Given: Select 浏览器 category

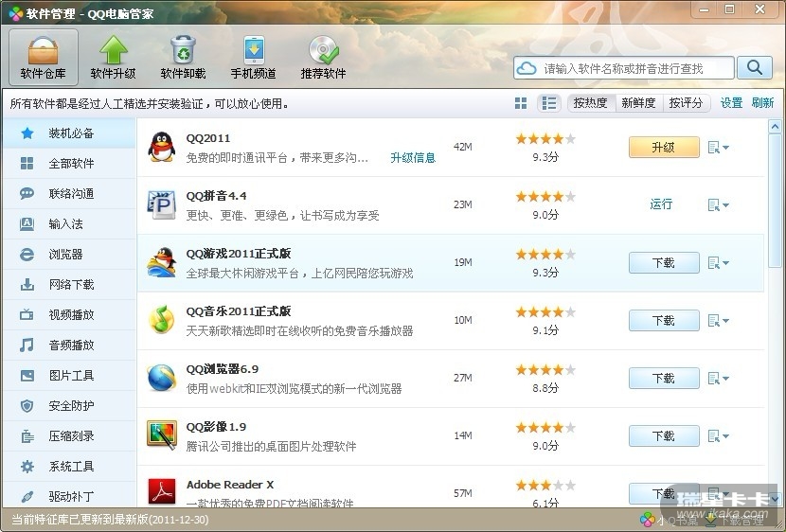Looking at the screenshot, I should pos(69,255).
